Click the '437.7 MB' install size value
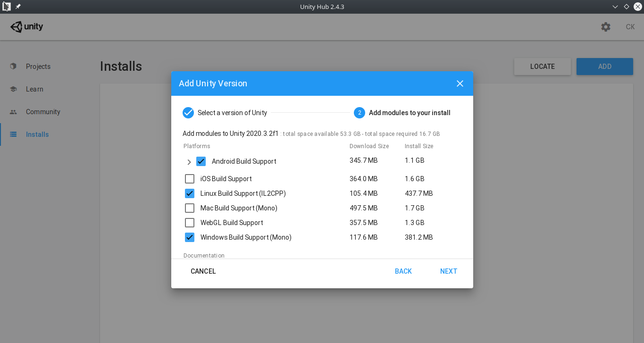This screenshot has height=343, width=644. click(x=419, y=193)
